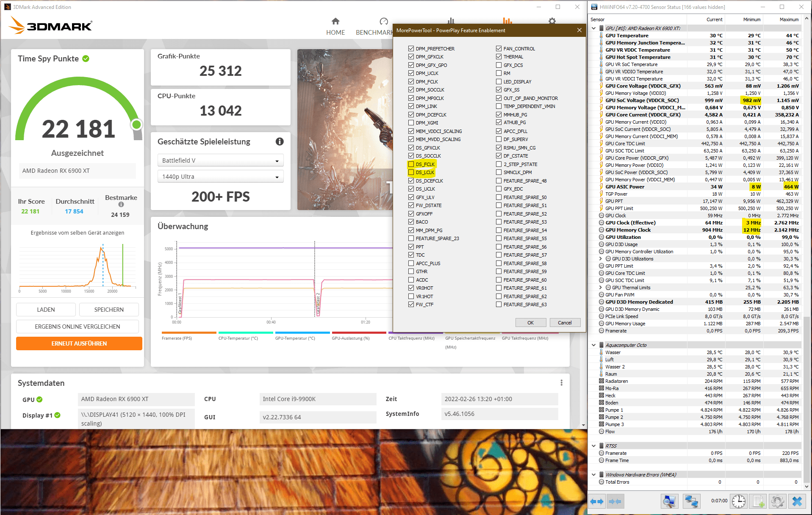Click Cancel in MorePowerTool dialog

tap(565, 323)
